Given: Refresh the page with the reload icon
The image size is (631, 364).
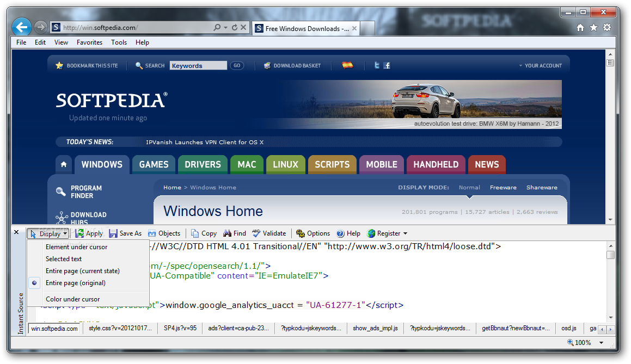Looking at the screenshot, I should click(235, 27).
